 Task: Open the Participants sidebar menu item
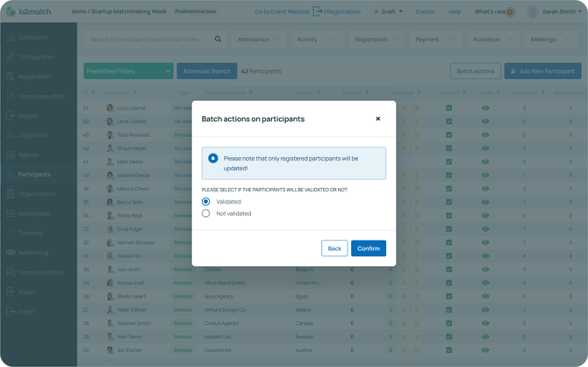34,174
